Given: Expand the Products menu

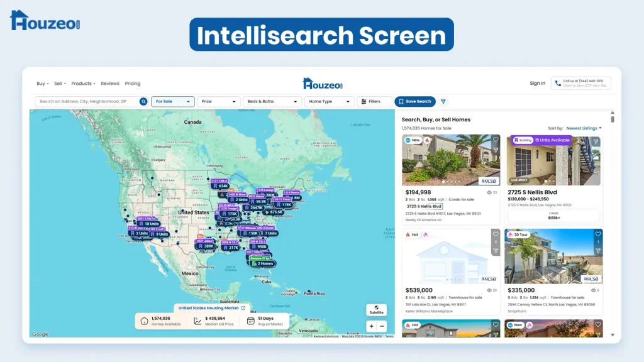Looking at the screenshot, I should tap(84, 84).
